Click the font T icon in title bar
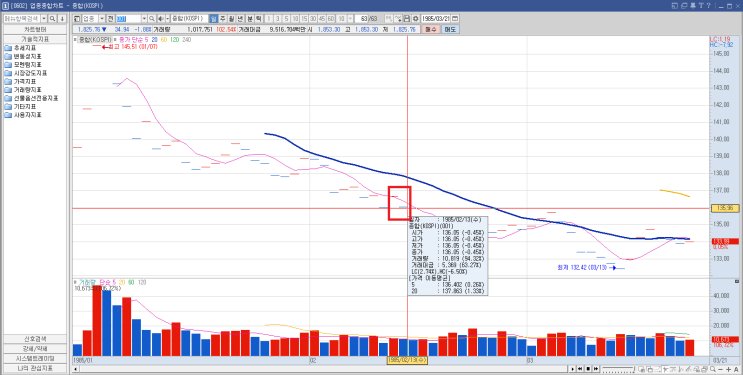This screenshot has height=375, width=743. 700,6
